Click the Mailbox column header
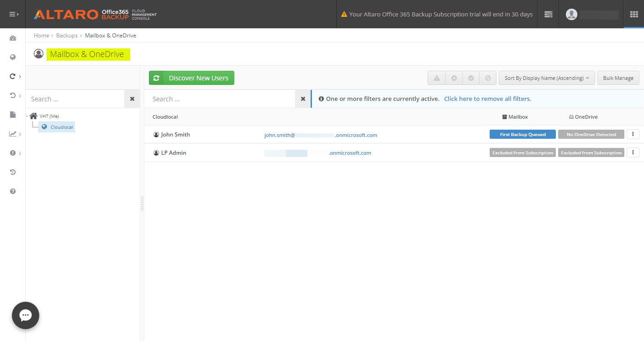The width and height of the screenshot is (644, 341). point(515,117)
